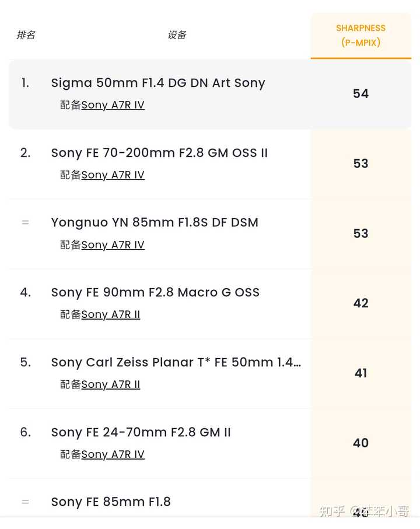
Task: Open Sony A7R II link under Zeiss Planar 50mm
Action: [x=111, y=384]
